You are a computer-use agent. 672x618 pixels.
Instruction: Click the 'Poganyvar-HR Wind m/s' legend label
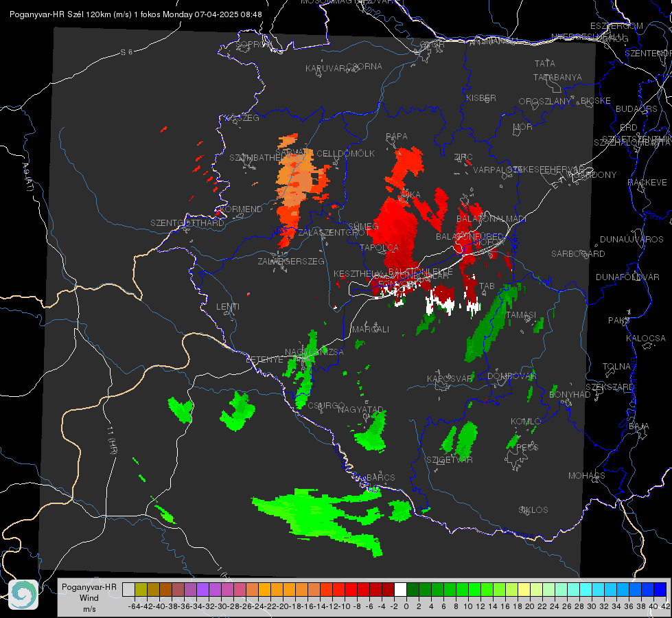pos(89,598)
